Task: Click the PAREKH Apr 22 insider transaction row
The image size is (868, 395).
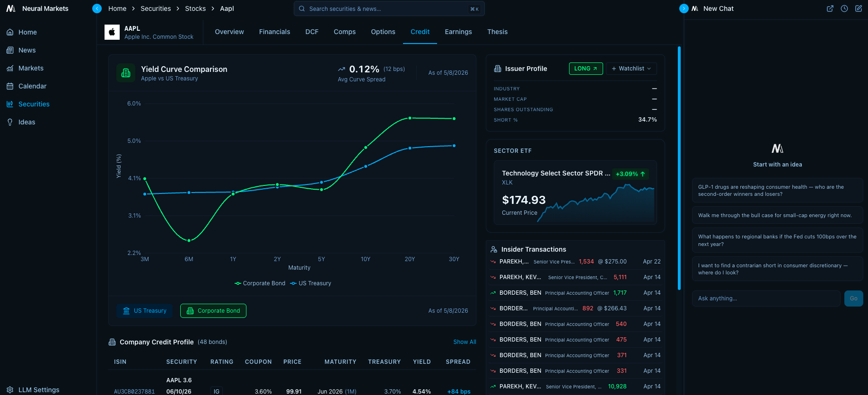Action: click(x=575, y=262)
